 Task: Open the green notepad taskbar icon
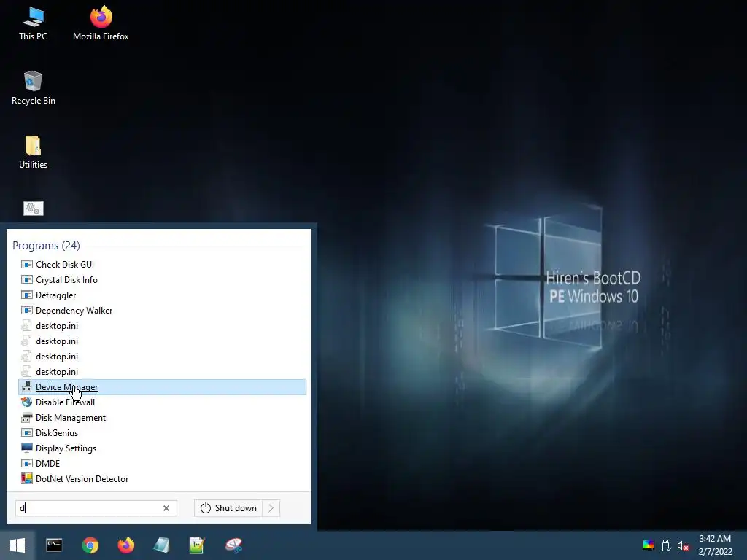pyautogui.click(x=197, y=545)
